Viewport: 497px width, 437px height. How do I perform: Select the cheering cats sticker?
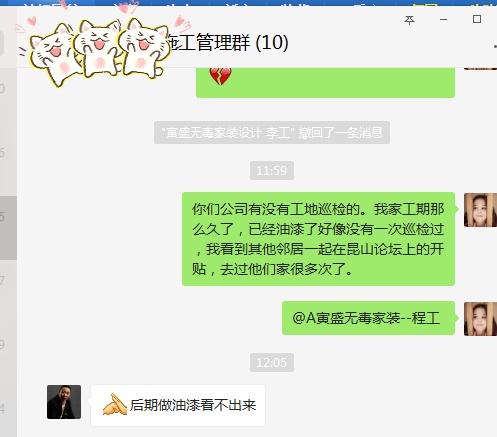pos(95,47)
